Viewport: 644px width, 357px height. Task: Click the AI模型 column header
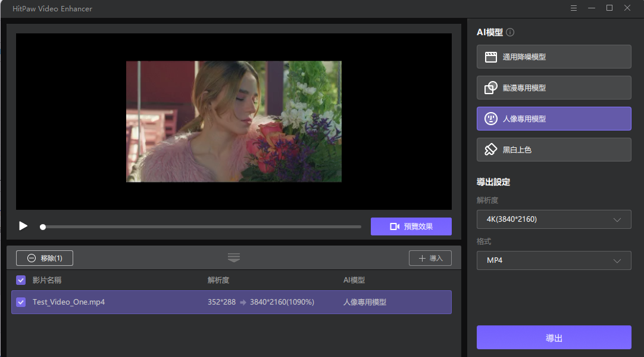click(354, 280)
